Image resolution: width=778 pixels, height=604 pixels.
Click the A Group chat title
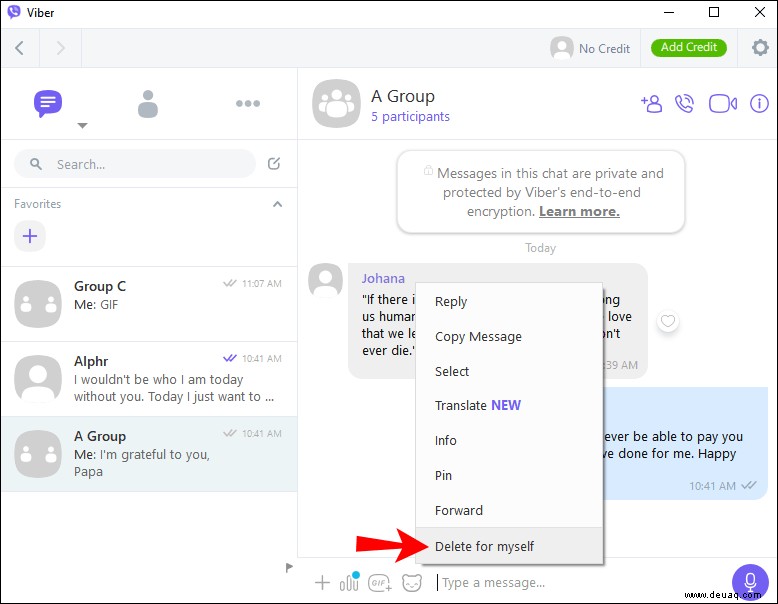403,96
